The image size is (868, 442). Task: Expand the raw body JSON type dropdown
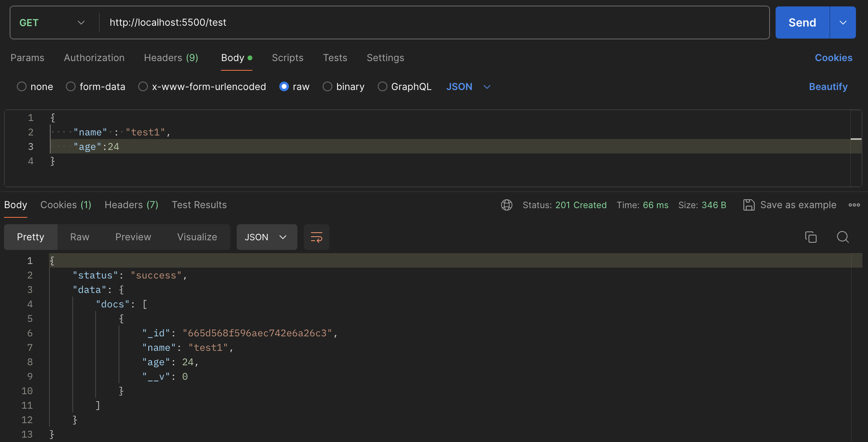(x=469, y=87)
